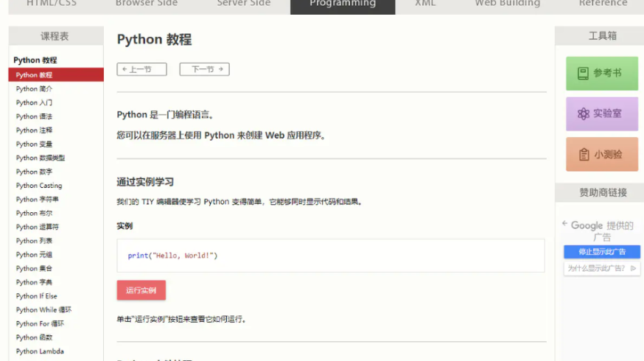Screen dimensions: 644x361
Task: Open Python Casting in sidebar
Action: (x=39, y=186)
